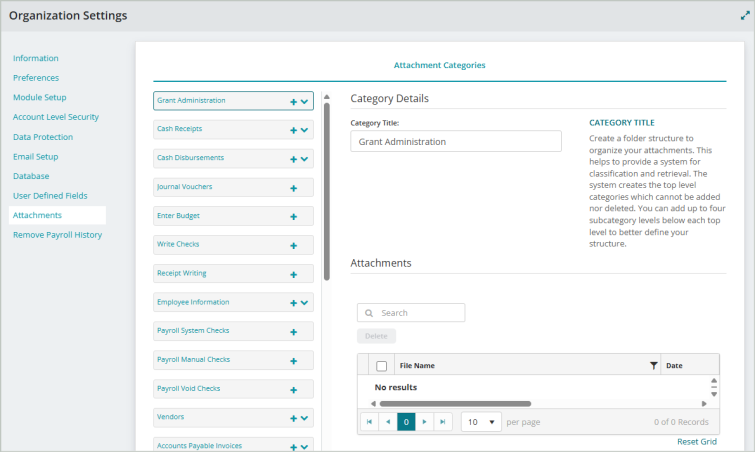Click the grid vertical scroll down arrow
Image resolution: width=755 pixels, height=452 pixels.
(714, 394)
